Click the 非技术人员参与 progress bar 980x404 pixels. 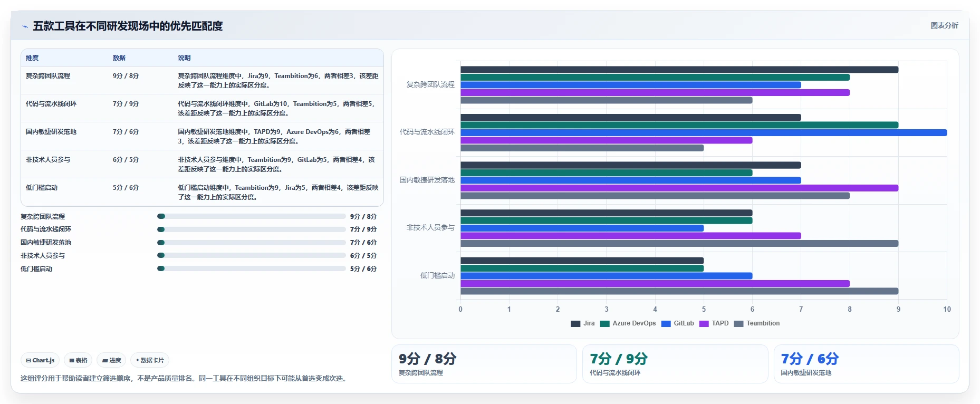[252, 255]
